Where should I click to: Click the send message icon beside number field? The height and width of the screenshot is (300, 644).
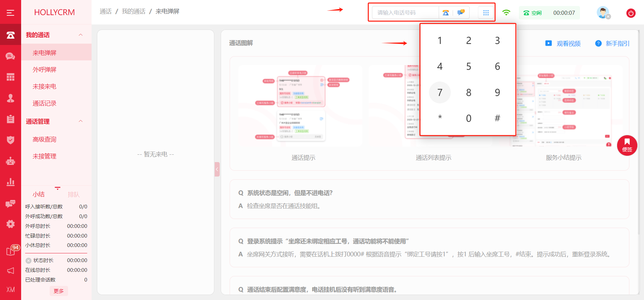point(461,13)
